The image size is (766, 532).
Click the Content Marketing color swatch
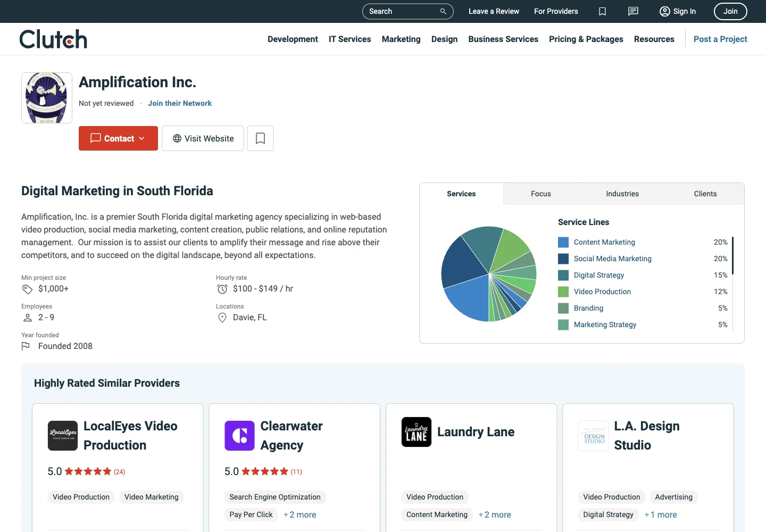563,242
